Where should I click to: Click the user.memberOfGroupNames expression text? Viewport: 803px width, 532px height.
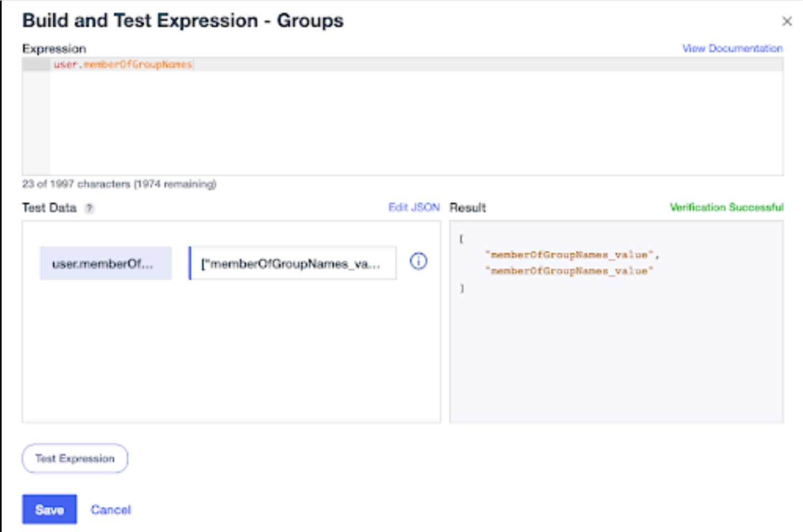[123, 64]
